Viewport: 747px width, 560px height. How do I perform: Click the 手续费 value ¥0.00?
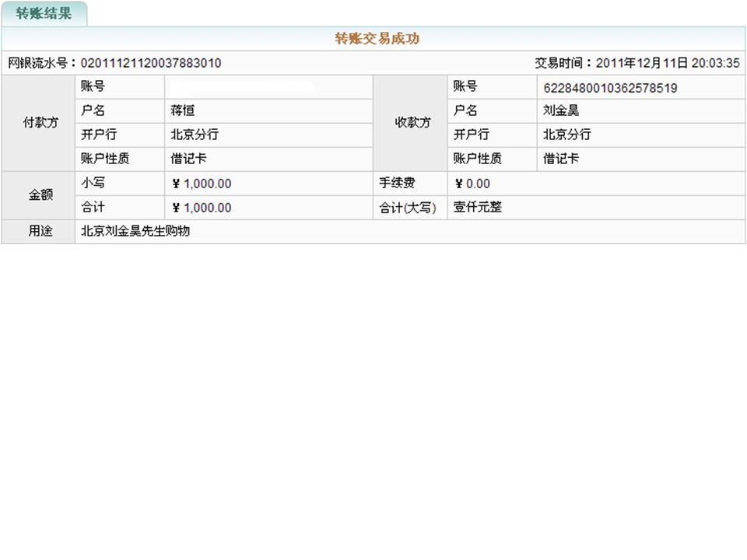coord(472,184)
